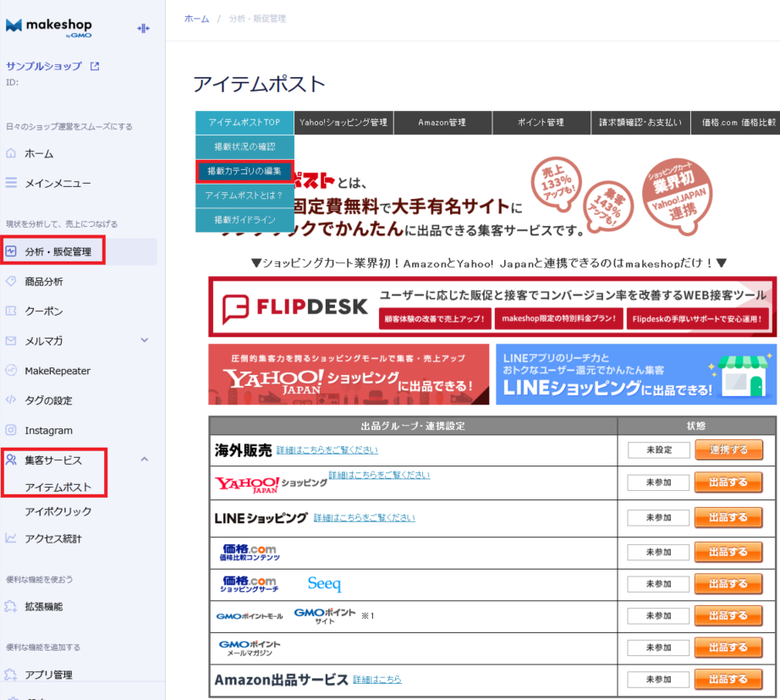
Task: Open アイテムポスト under 集客サービス
Action: click(x=58, y=487)
